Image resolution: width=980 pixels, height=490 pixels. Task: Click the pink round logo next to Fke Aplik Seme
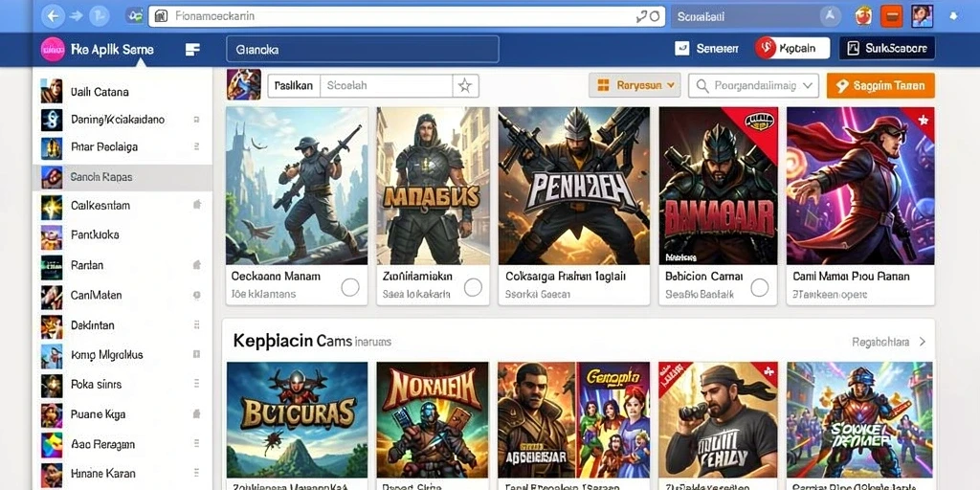53,50
